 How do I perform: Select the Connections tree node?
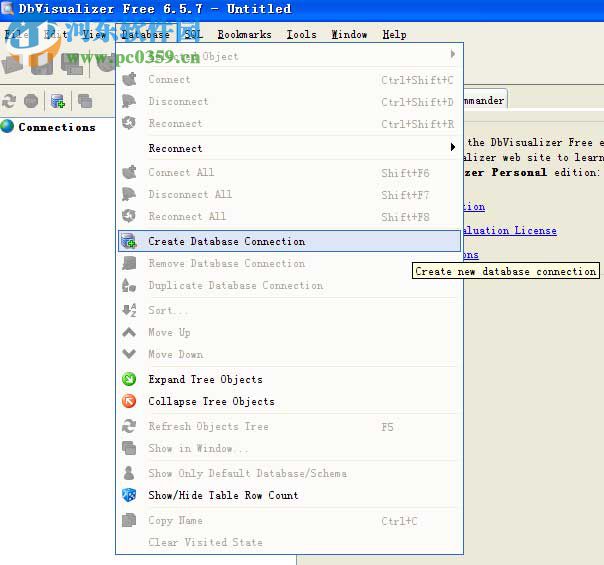(57, 127)
